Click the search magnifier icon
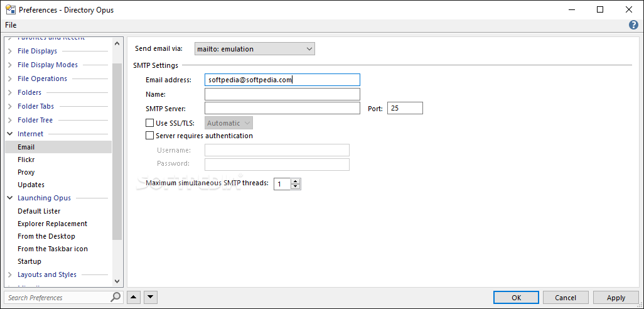 click(x=116, y=297)
